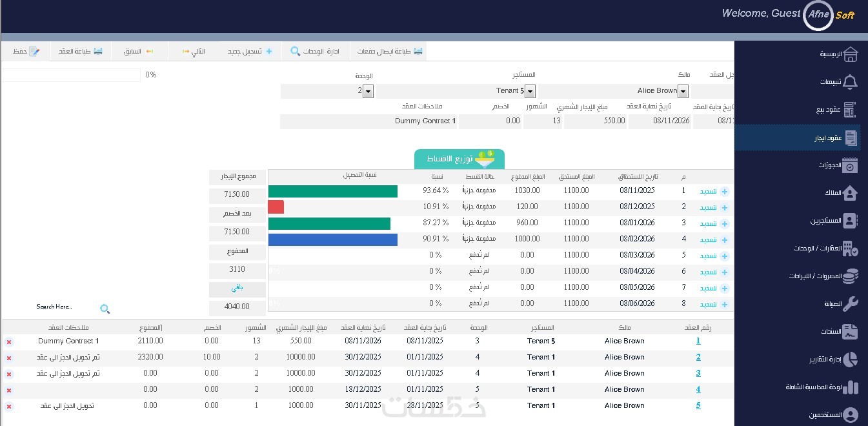Image resolution: width=868 pixels, height=426 pixels.
Task: Click تسجيل جديد new record button
Action: coord(250,51)
